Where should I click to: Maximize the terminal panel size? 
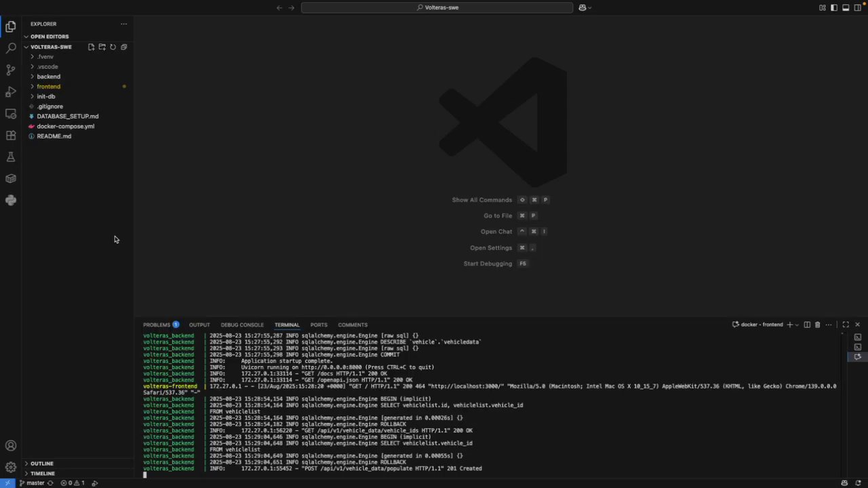(x=846, y=325)
